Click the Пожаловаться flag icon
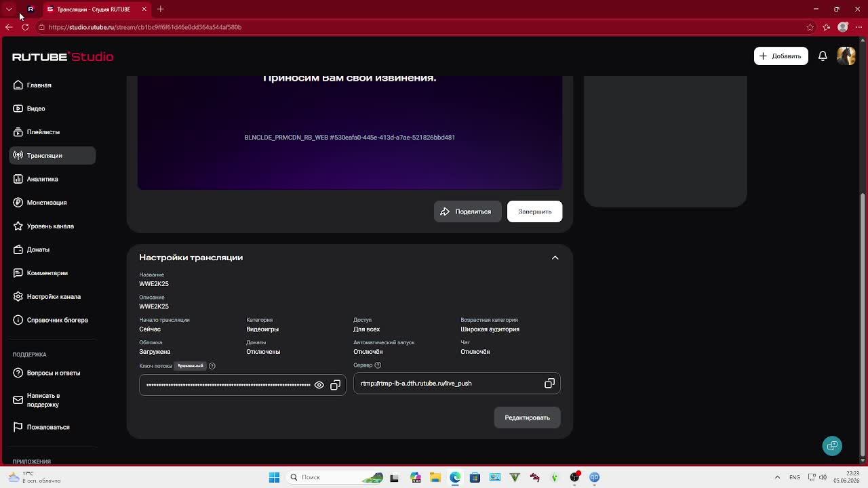Image resolution: width=868 pixels, height=488 pixels. pyautogui.click(x=18, y=427)
